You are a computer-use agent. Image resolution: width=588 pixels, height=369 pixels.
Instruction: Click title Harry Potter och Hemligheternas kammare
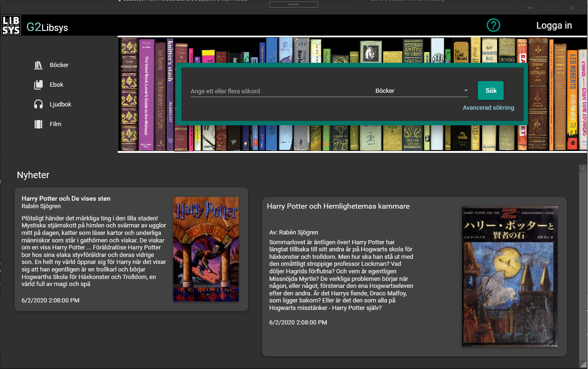click(338, 206)
